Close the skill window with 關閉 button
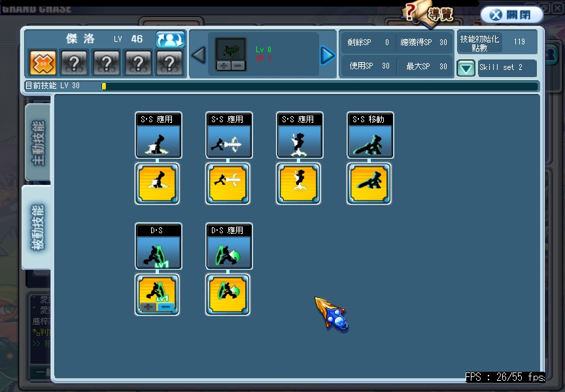565x392 pixels. (x=511, y=15)
